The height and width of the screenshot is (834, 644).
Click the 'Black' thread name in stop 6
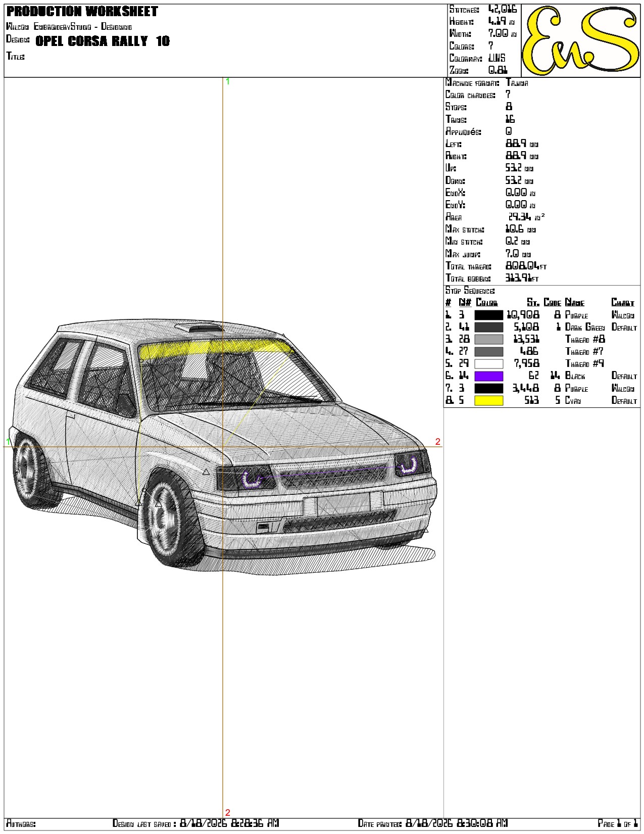575,376
